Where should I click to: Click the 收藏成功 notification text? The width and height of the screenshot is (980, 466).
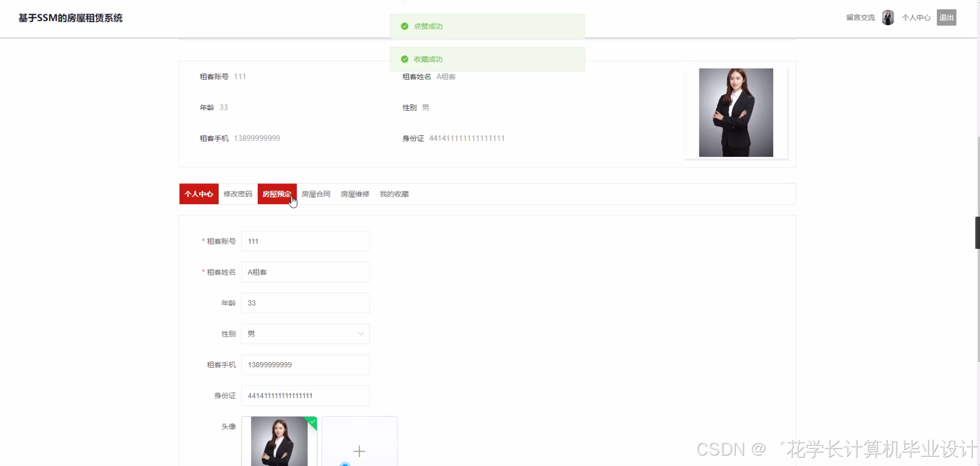[428, 59]
